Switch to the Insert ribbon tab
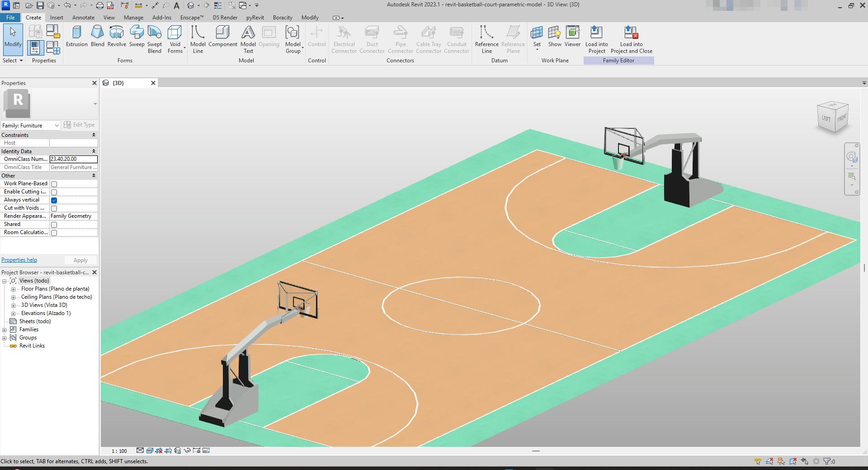 57,17
